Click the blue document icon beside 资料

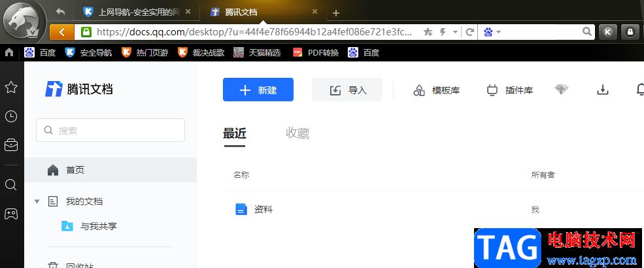241,209
